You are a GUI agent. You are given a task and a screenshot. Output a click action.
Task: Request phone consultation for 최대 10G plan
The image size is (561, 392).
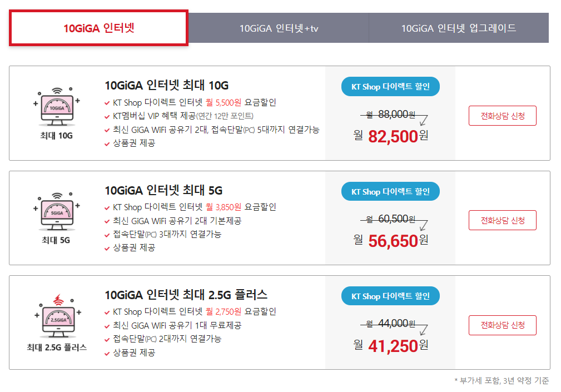pos(502,116)
